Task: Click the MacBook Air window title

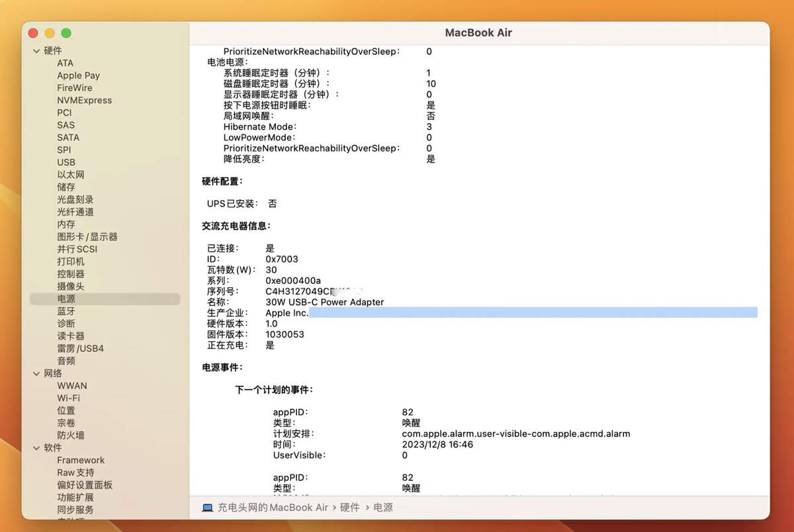Action: pyautogui.click(x=478, y=32)
